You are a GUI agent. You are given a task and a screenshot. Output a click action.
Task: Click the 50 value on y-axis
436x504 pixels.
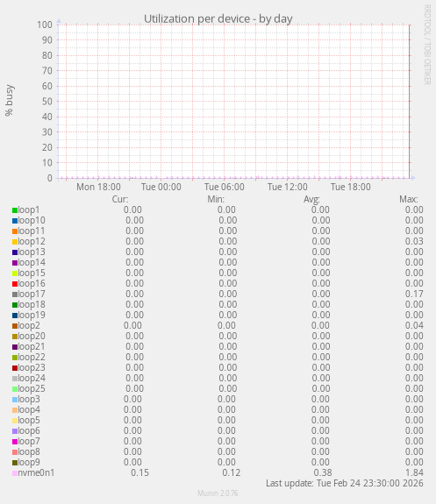(x=47, y=102)
